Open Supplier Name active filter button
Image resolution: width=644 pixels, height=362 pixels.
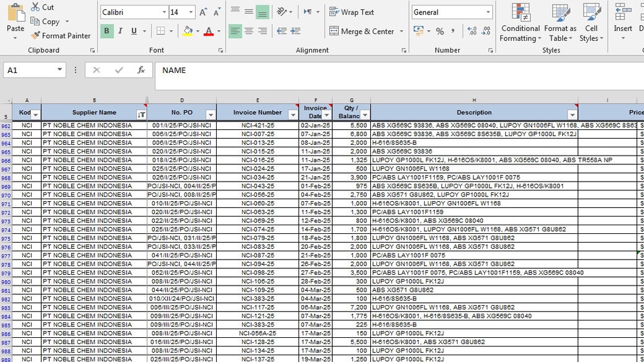coord(142,115)
